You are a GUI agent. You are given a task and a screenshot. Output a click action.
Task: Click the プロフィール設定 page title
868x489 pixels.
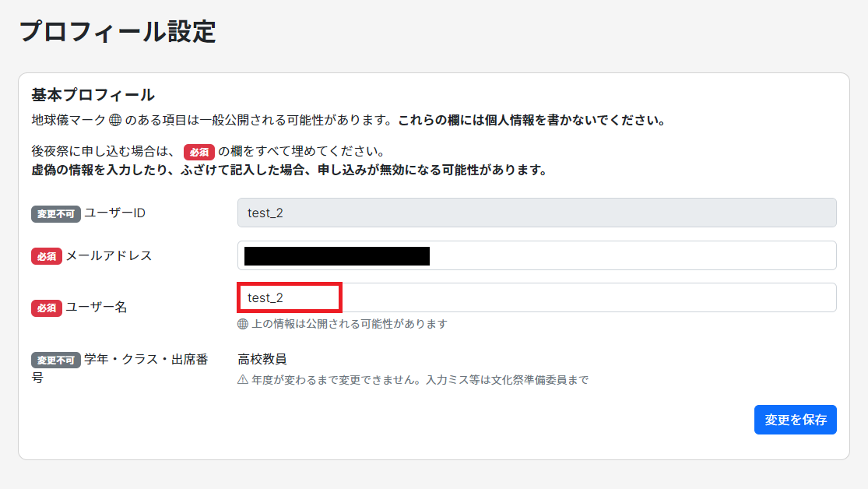(117, 33)
